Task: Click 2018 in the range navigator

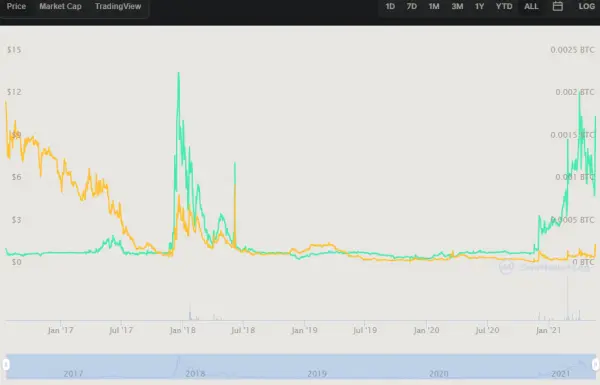Action: point(195,374)
